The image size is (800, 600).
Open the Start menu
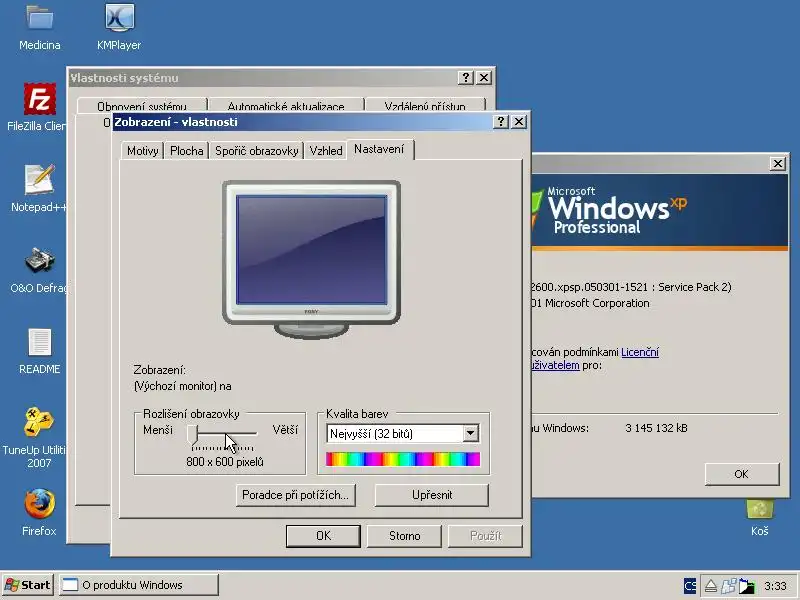pyautogui.click(x=28, y=585)
